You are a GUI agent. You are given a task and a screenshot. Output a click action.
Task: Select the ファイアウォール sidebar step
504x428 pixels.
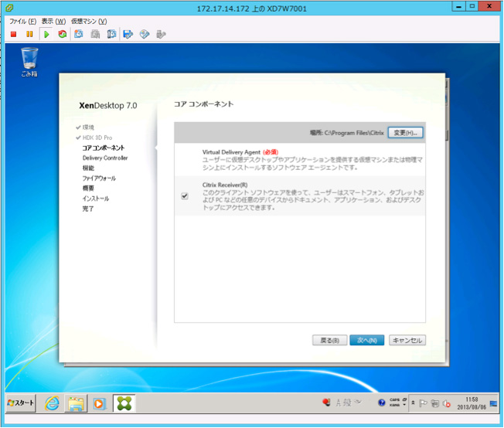click(99, 178)
